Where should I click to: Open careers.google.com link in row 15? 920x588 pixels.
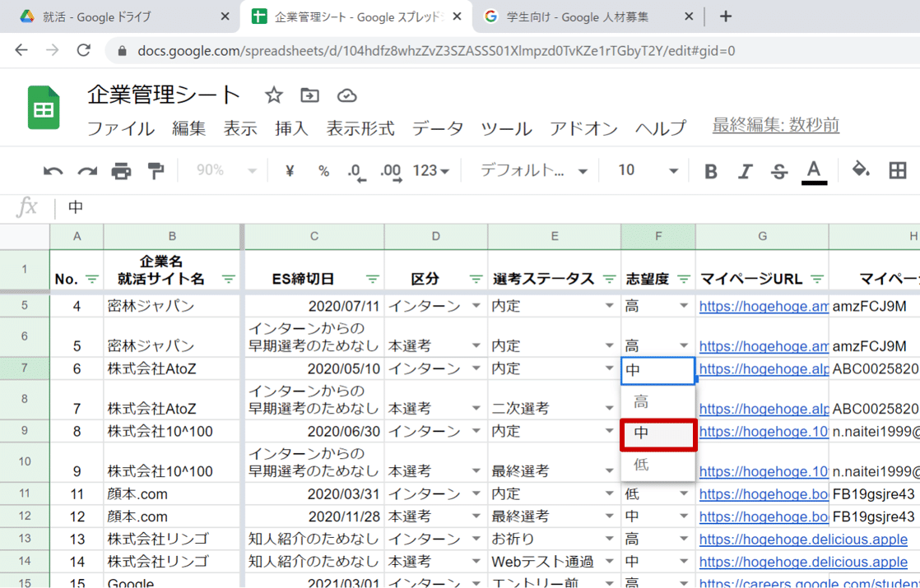[x=810, y=583]
